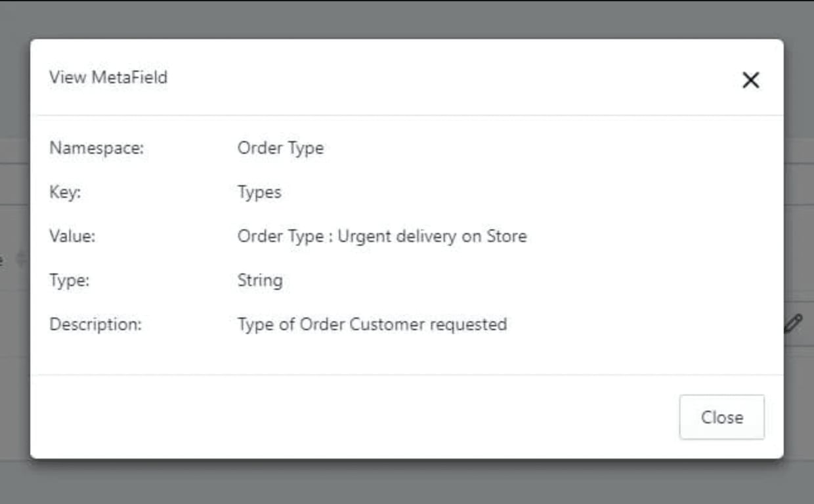Image resolution: width=814 pixels, height=504 pixels.
Task: Select the Types key value text
Action: click(x=259, y=192)
